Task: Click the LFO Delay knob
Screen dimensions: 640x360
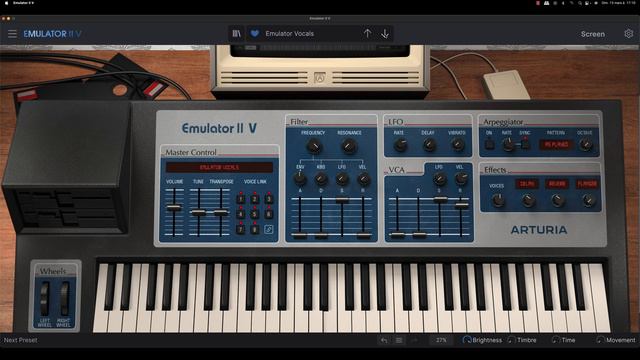Action: pyautogui.click(x=429, y=144)
